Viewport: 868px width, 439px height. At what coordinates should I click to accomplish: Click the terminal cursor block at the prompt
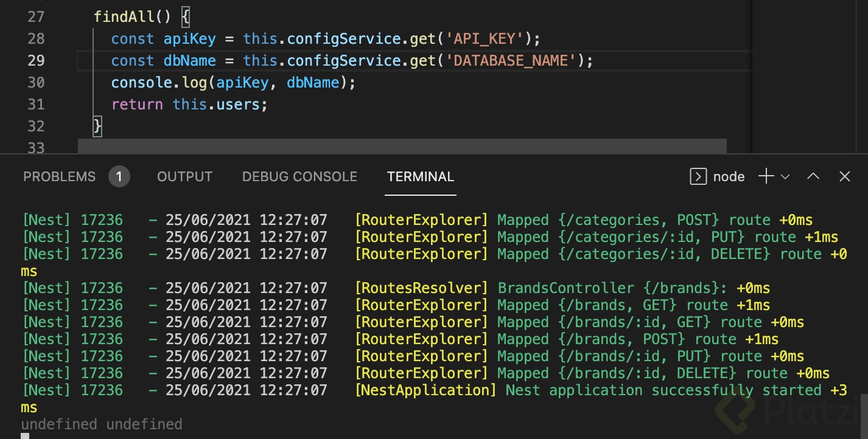[x=25, y=436]
